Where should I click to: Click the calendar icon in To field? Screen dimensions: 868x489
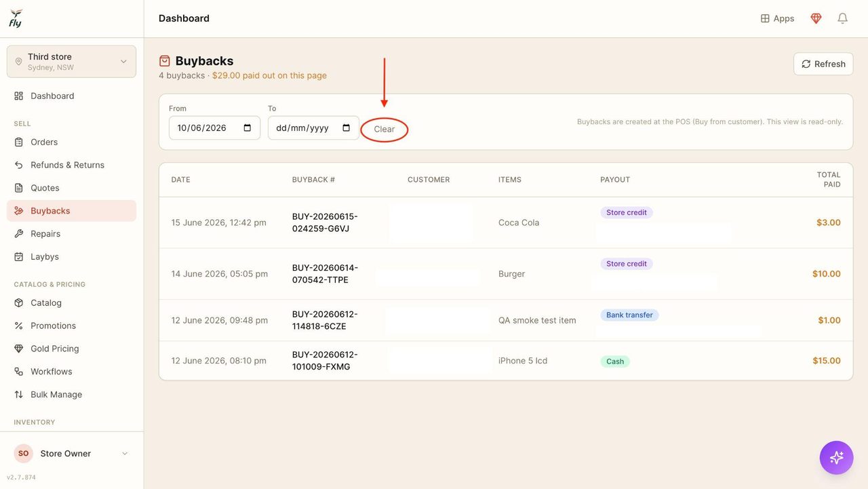347,128
